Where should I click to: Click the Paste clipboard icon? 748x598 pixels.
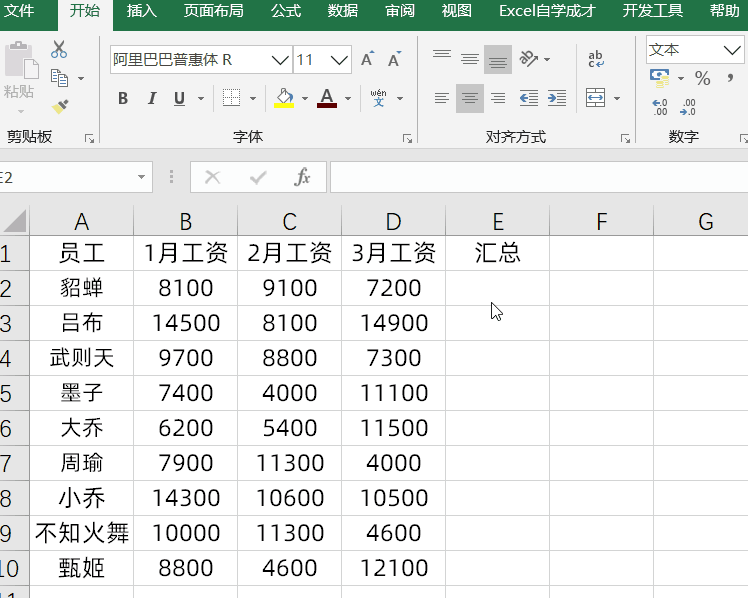coord(21,60)
